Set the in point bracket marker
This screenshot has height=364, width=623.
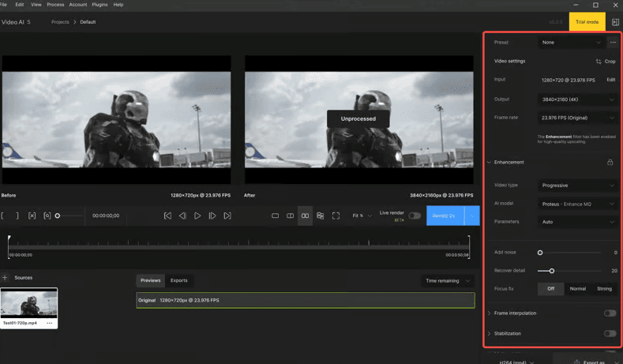pos(2,216)
